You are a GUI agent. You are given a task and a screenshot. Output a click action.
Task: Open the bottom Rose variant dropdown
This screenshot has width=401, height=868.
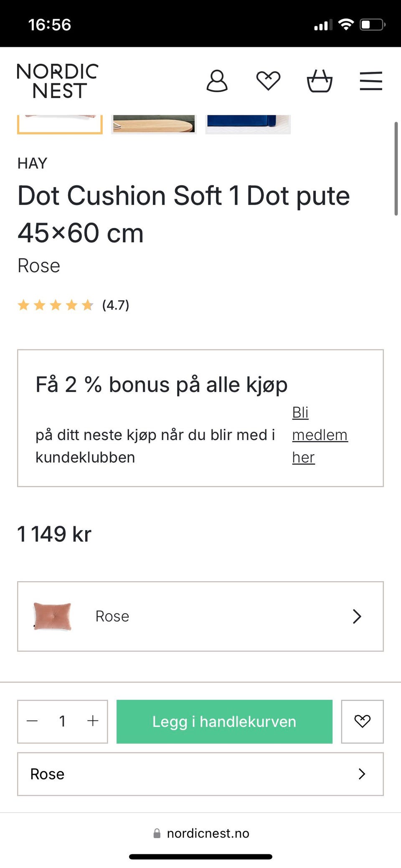tap(200, 774)
